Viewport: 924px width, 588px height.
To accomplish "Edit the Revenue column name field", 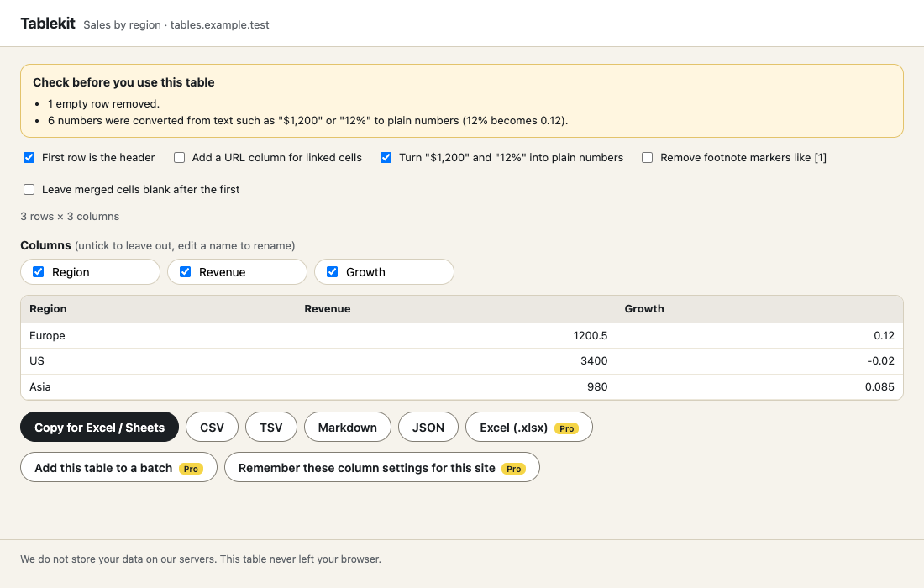I will click(x=249, y=272).
